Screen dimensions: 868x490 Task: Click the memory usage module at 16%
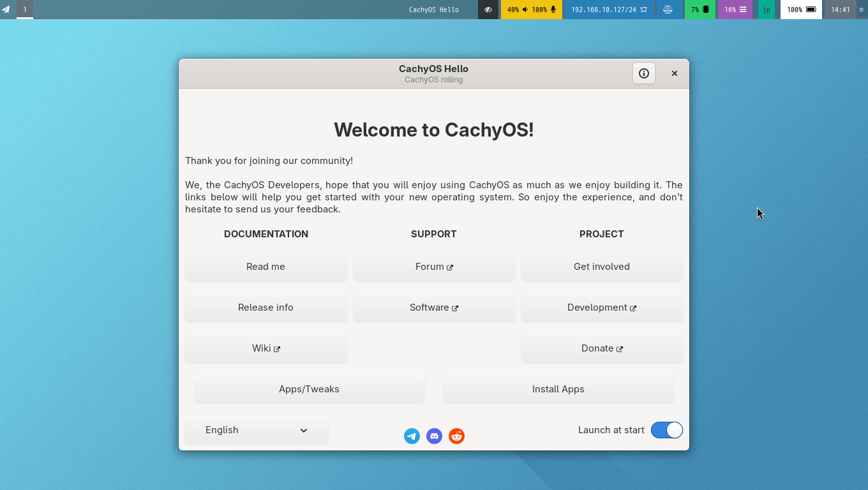pos(735,10)
